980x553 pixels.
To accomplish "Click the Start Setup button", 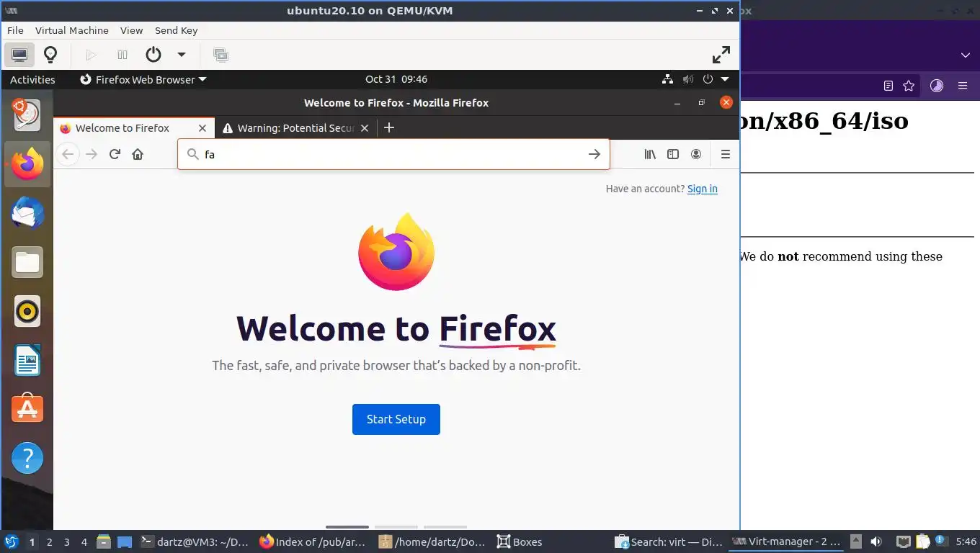I will [x=396, y=419].
